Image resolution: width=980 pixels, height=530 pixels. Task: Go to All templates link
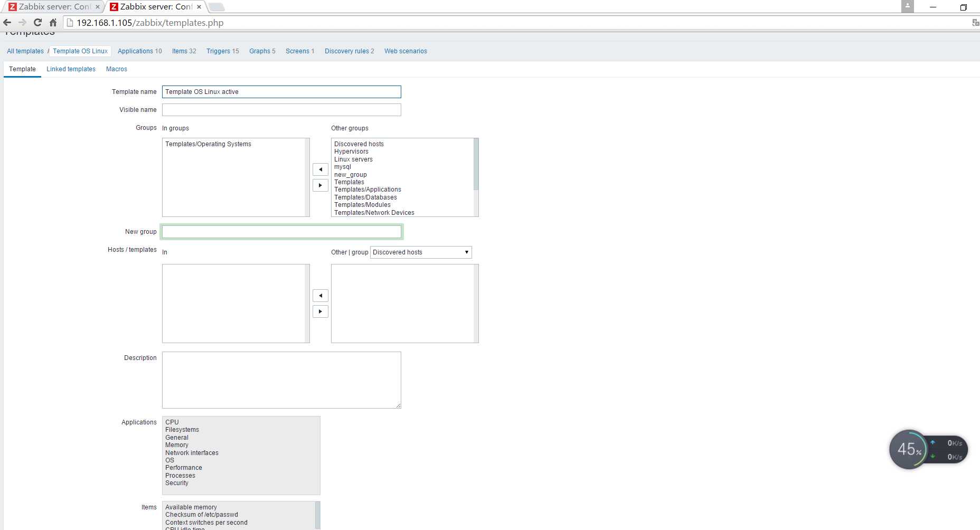(25, 51)
